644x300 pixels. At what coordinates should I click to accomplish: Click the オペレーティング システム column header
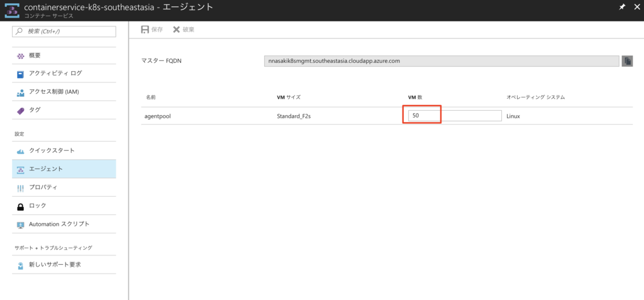(535, 98)
